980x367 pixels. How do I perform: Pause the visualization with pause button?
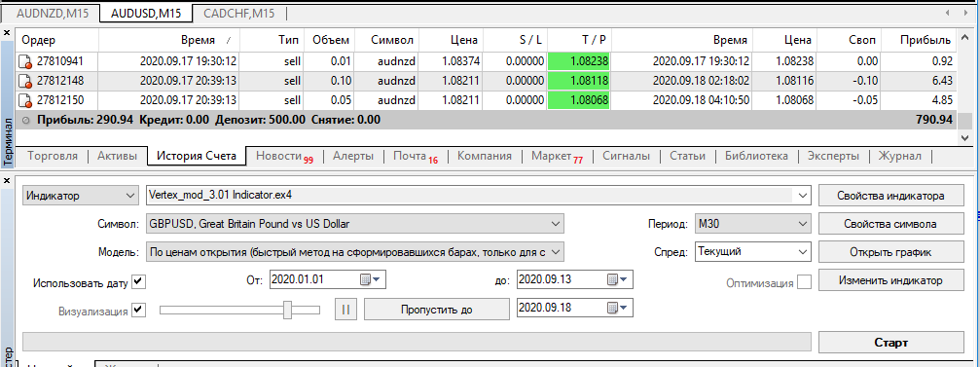click(x=346, y=310)
